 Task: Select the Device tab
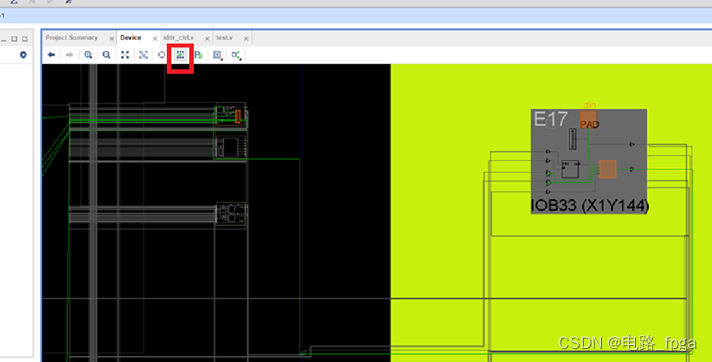pyautogui.click(x=131, y=38)
